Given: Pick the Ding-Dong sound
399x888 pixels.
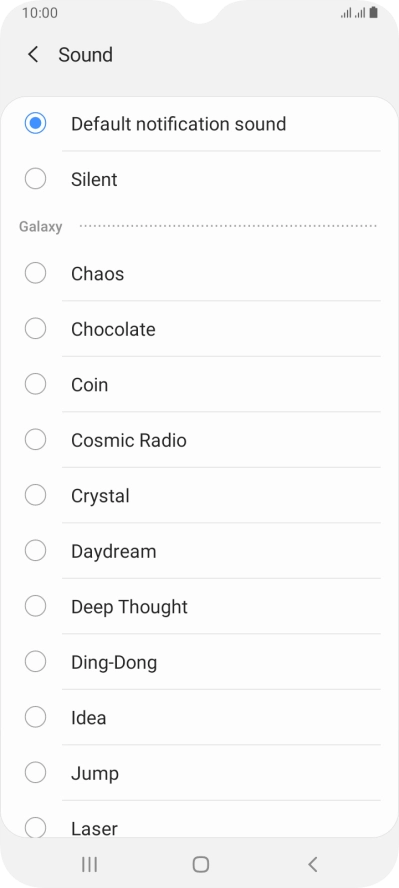Looking at the screenshot, I should pos(199,662).
